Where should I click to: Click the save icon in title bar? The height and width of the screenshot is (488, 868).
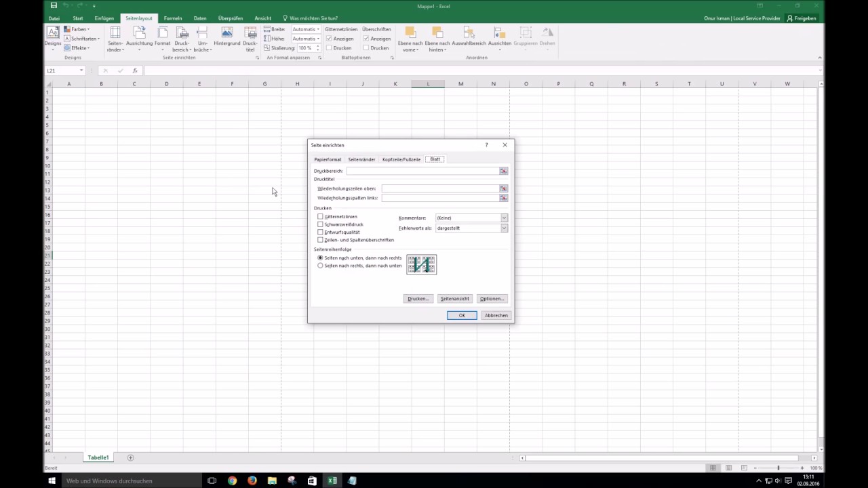pyautogui.click(x=54, y=5)
